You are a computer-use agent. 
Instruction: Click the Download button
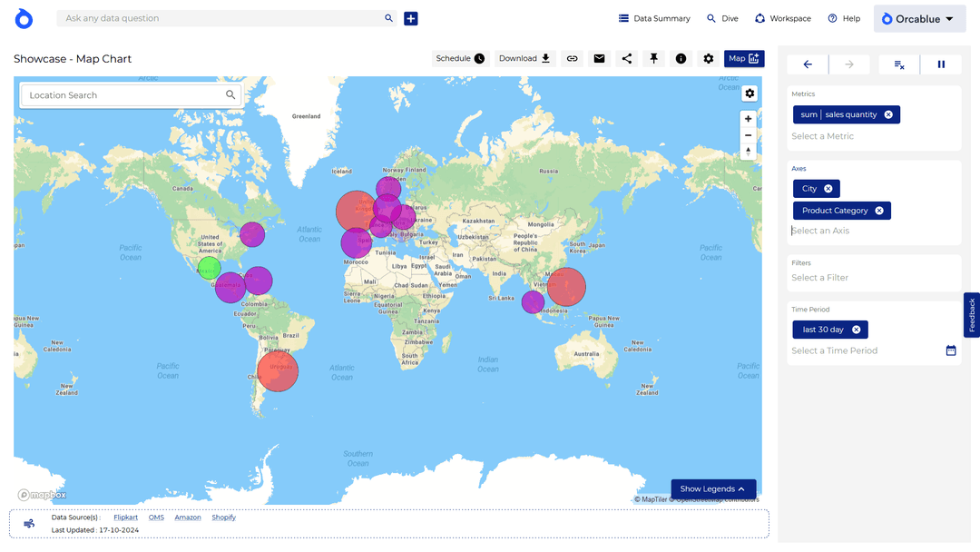pos(524,58)
